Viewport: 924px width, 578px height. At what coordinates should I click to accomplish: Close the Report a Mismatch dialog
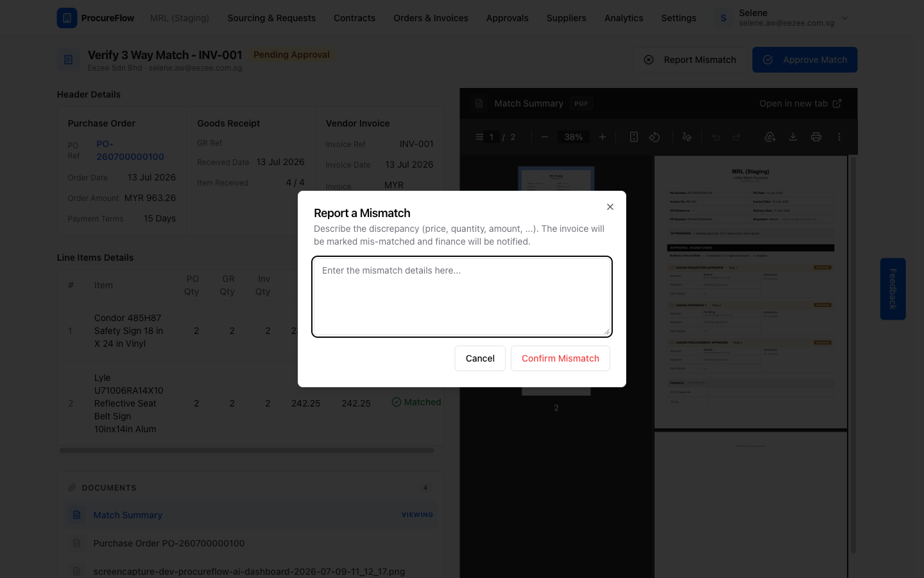point(610,207)
